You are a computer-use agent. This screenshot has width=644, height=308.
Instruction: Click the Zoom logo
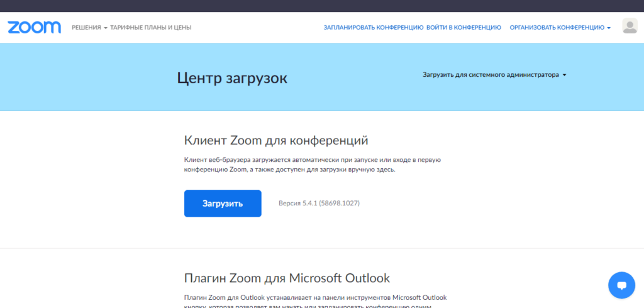click(x=34, y=27)
